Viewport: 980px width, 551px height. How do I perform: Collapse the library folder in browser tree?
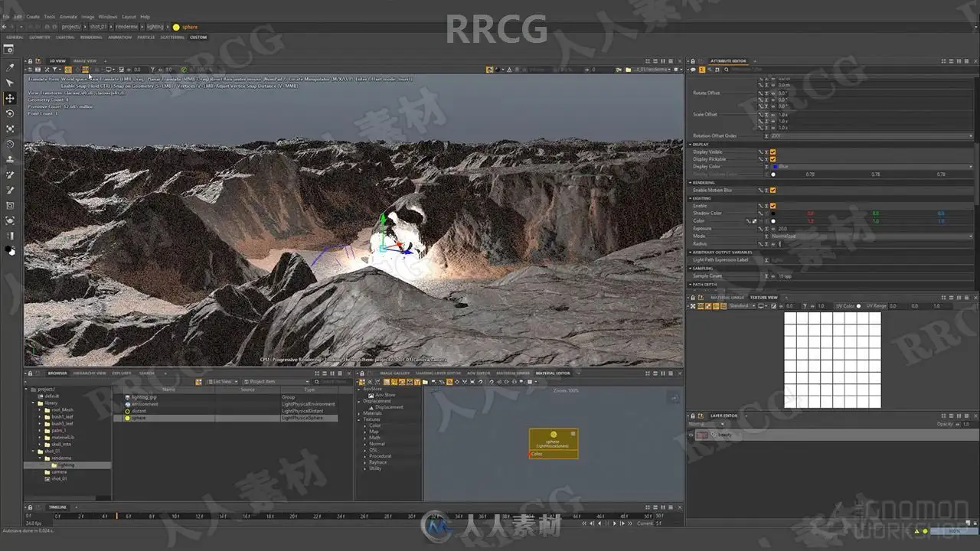(34, 403)
